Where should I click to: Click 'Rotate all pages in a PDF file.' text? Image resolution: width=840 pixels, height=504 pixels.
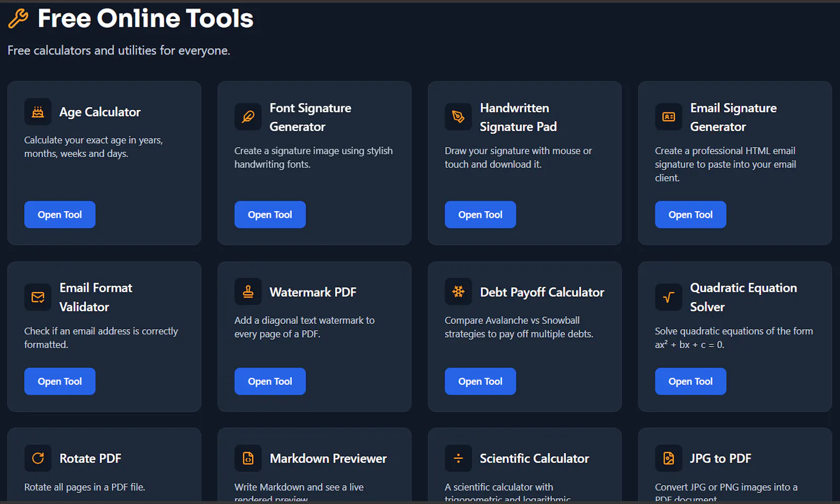pyautogui.click(x=85, y=487)
